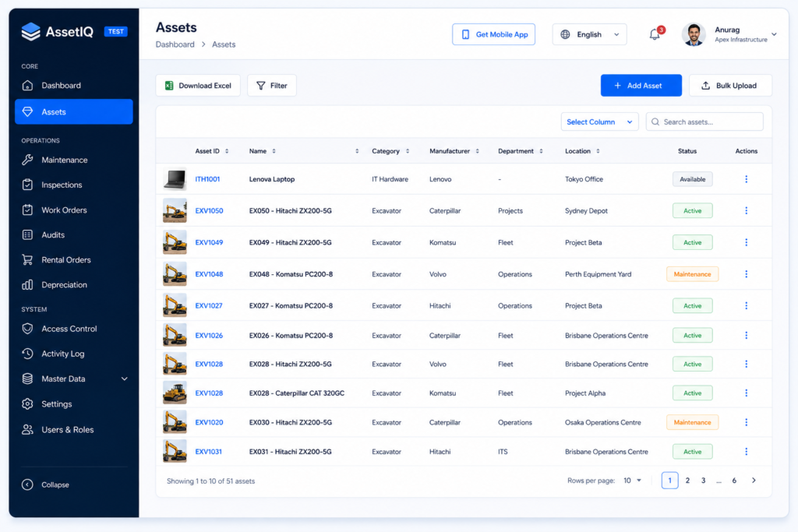
Task: Sort by Location column arrows
Action: (x=598, y=151)
